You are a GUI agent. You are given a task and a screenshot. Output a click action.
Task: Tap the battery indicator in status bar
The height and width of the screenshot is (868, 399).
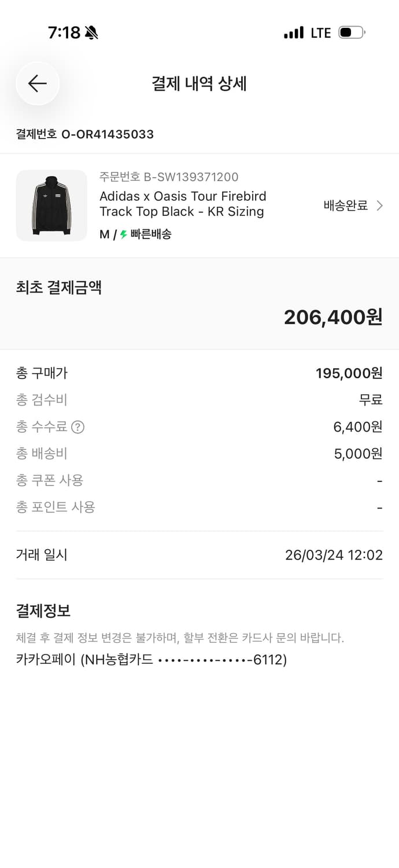(350, 32)
